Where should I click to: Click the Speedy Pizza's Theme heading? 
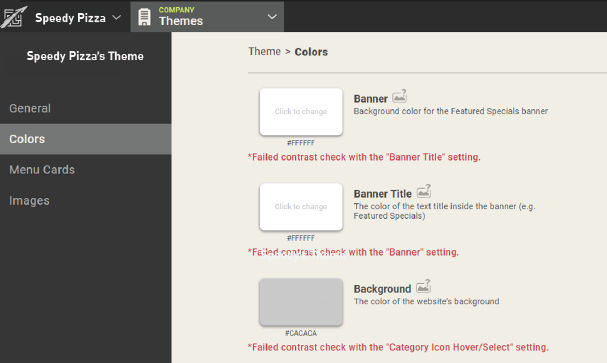point(85,56)
